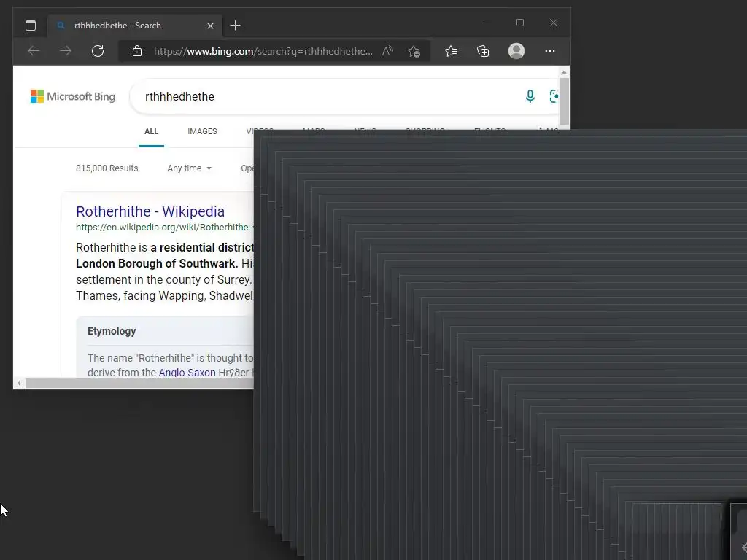Open the Favorites list
This screenshot has width=747, height=560.
pos(451,51)
